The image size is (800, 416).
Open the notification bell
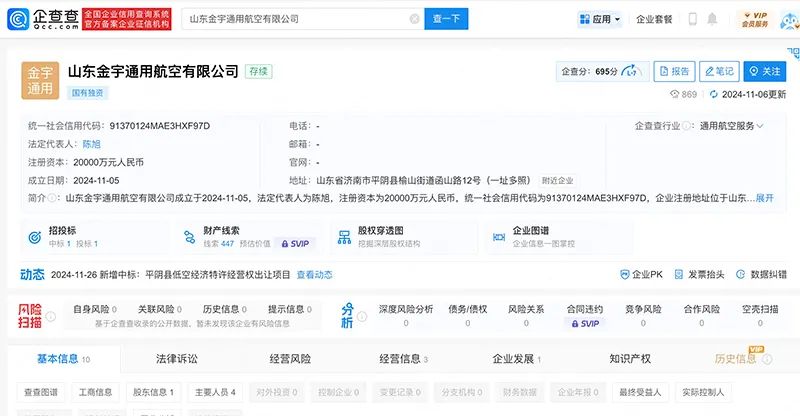[x=711, y=19]
